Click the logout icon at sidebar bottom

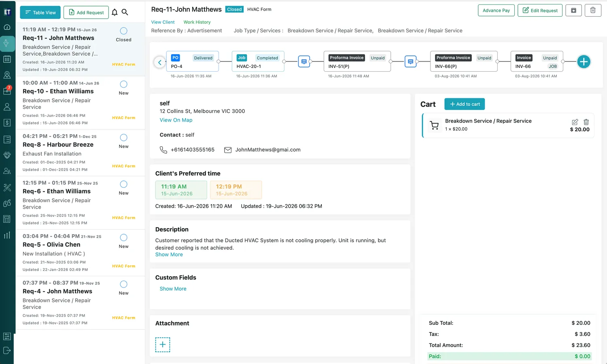coord(7,351)
